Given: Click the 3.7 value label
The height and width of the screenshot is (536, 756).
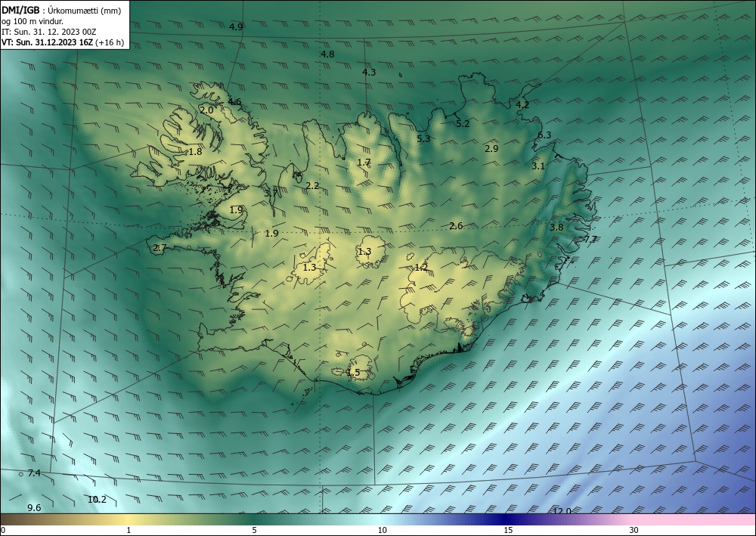Looking at the screenshot, I should 271,193.
